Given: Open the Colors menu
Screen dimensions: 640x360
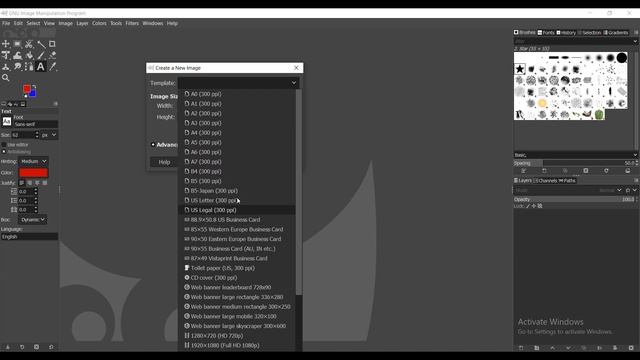Looking at the screenshot, I should click(x=99, y=23).
